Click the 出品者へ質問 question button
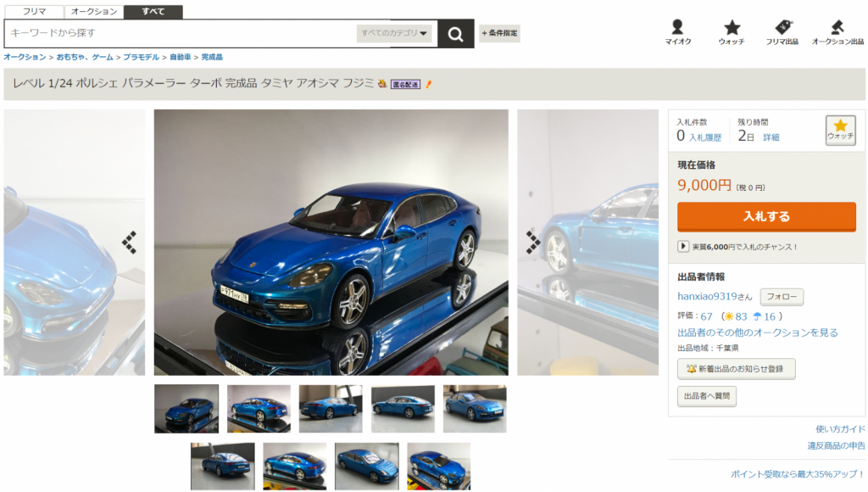Screen dimensions: 868x492 pos(709,396)
